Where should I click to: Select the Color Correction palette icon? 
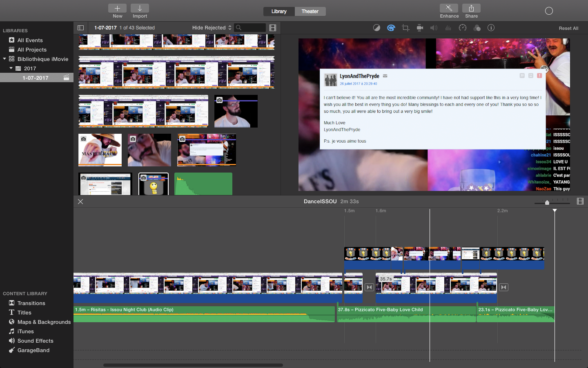tap(391, 28)
